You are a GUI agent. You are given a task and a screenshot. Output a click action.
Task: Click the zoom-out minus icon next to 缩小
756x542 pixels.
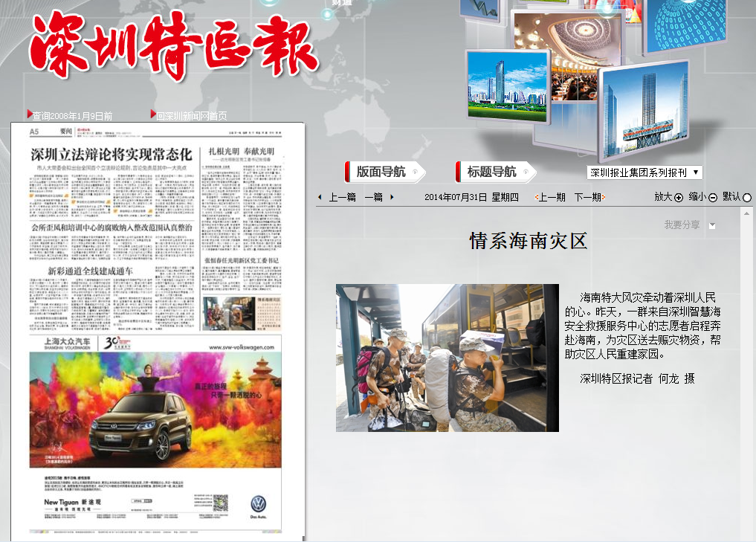point(713,198)
